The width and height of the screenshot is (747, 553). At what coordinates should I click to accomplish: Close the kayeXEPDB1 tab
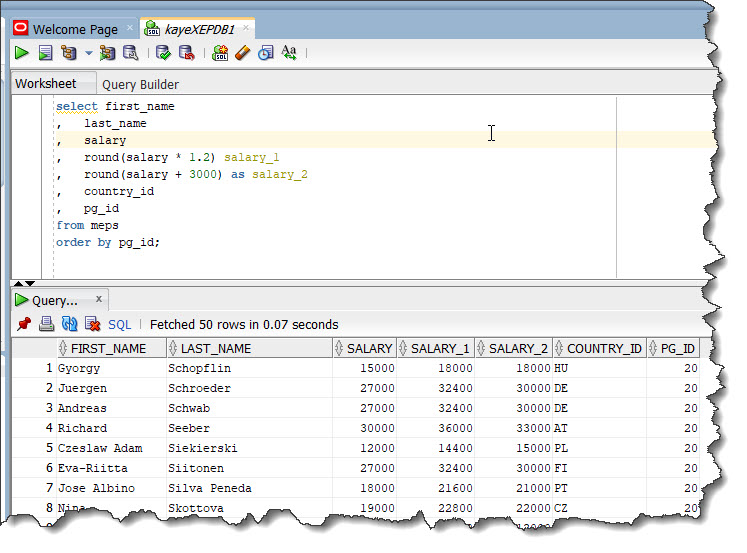pos(246,28)
